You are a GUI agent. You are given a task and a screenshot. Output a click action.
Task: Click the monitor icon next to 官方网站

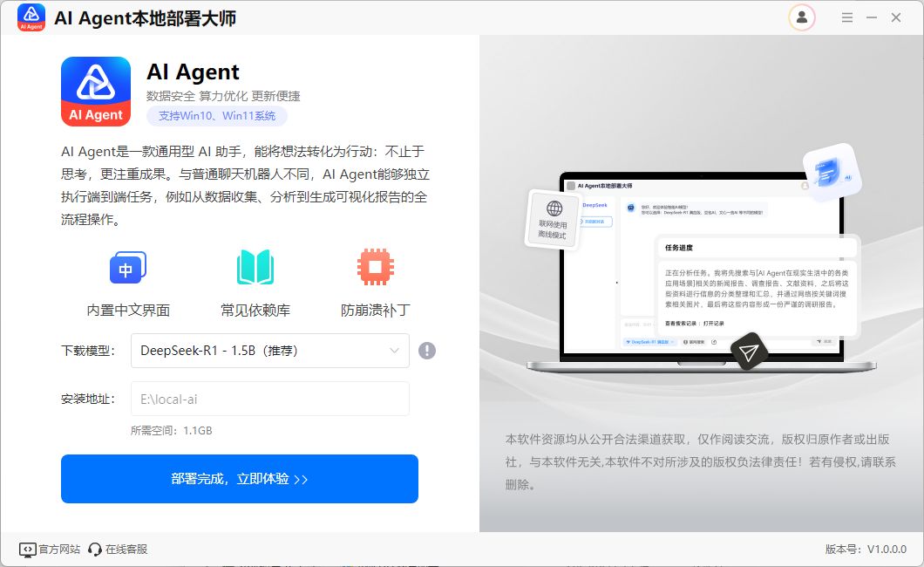tap(28, 550)
